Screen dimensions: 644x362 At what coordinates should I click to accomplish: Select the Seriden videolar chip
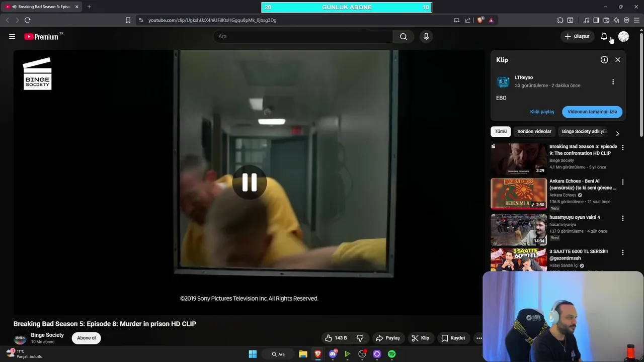(x=534, y=131)
